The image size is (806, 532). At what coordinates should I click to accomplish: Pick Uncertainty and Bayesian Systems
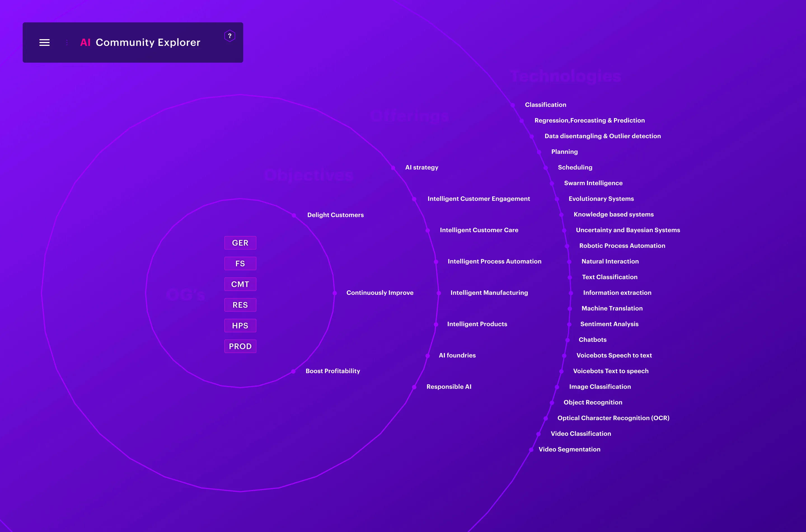pos(628,230)
